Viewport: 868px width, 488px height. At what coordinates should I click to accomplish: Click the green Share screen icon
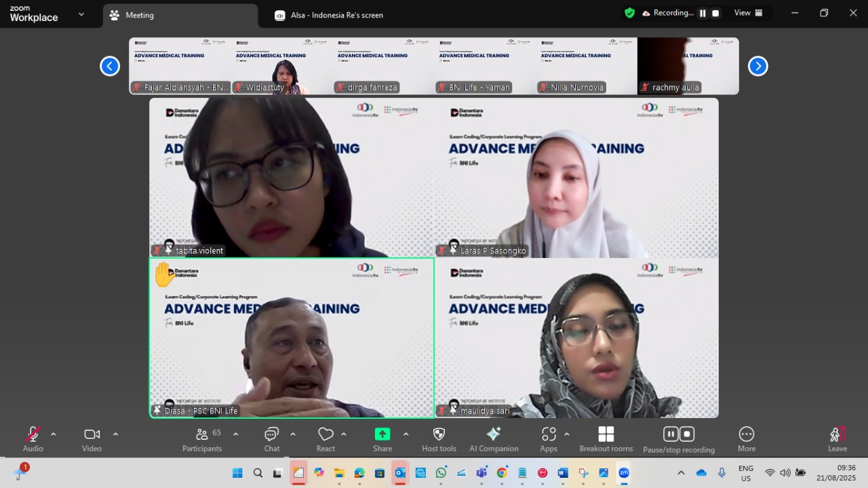382,434
